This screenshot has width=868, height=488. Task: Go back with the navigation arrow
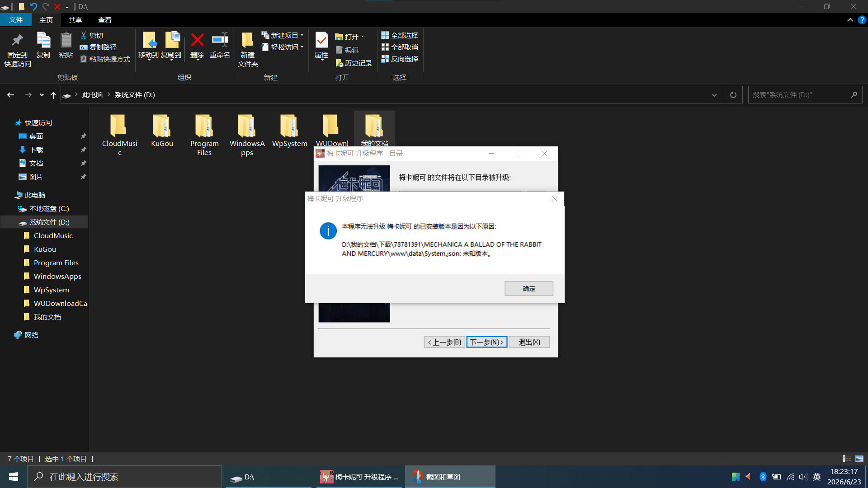click(x=10, y=95)
